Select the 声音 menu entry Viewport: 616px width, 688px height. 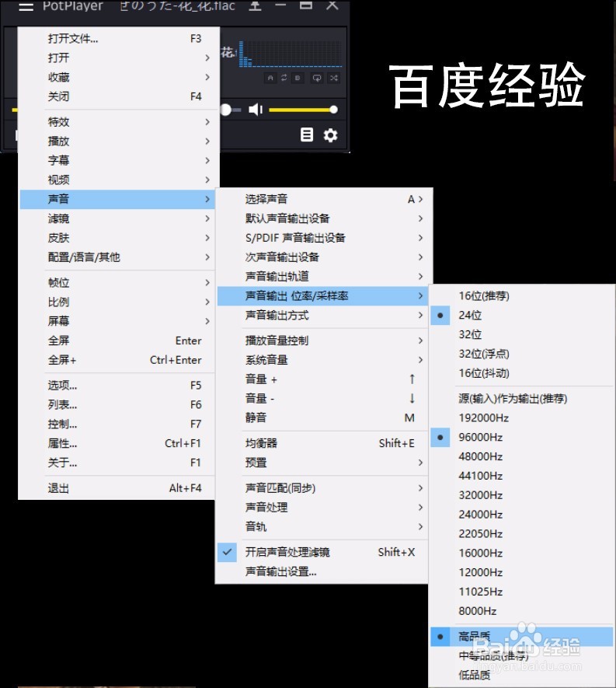pyautogui.click(x=117, y=199)
